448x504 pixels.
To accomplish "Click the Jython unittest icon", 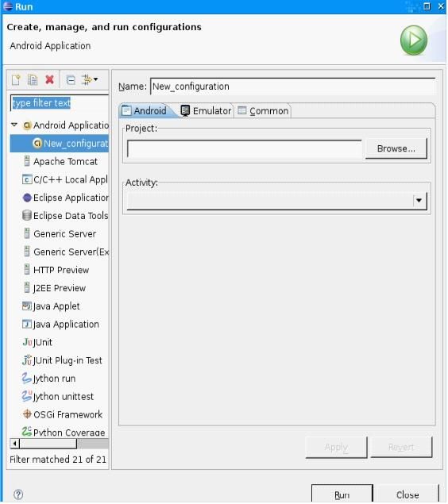I will [x=27, y=396].
